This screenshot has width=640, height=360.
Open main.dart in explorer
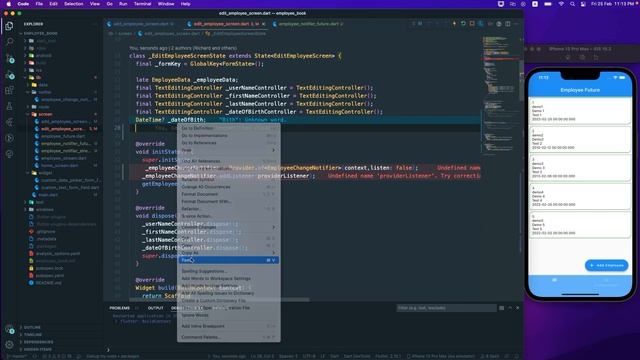click(48, 195)
